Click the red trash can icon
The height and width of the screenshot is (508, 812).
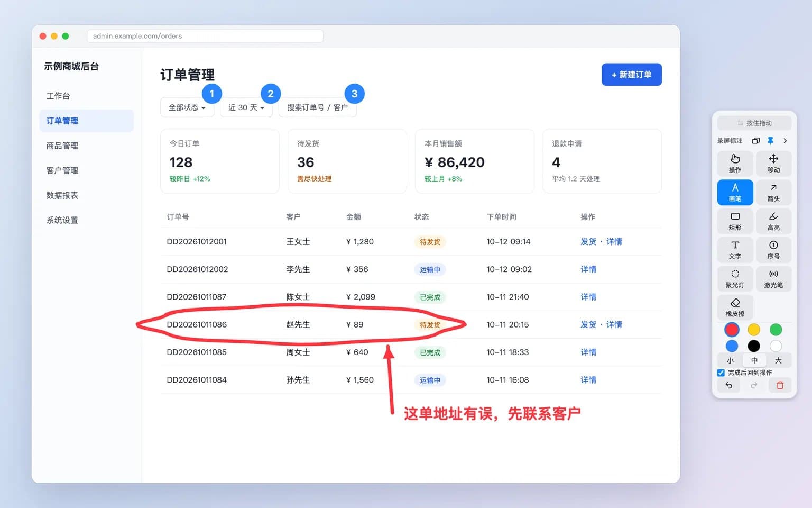tap(780, 385)
